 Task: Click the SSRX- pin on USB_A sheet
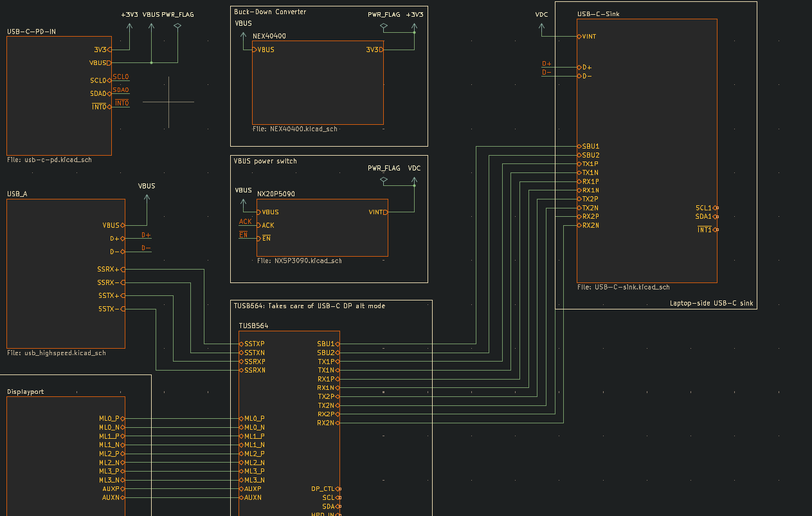[111, 282]
